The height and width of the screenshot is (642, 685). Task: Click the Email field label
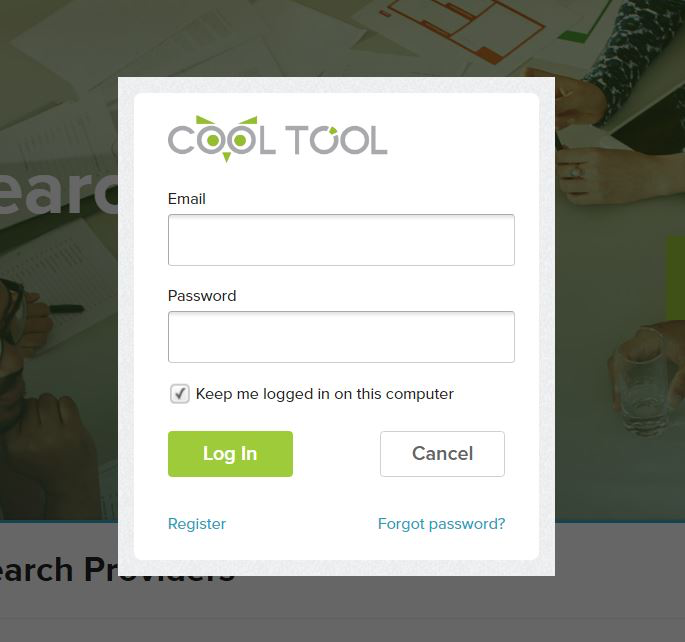pyautogui.click(x=187, y=199)
